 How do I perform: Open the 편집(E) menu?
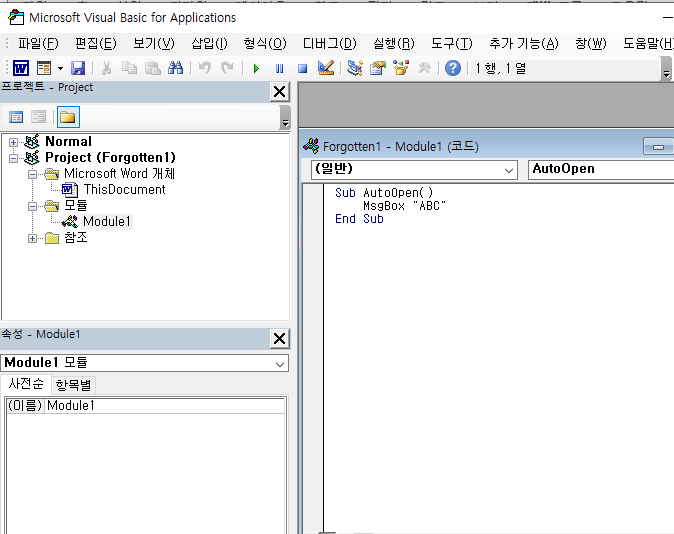tap(96, 43)
